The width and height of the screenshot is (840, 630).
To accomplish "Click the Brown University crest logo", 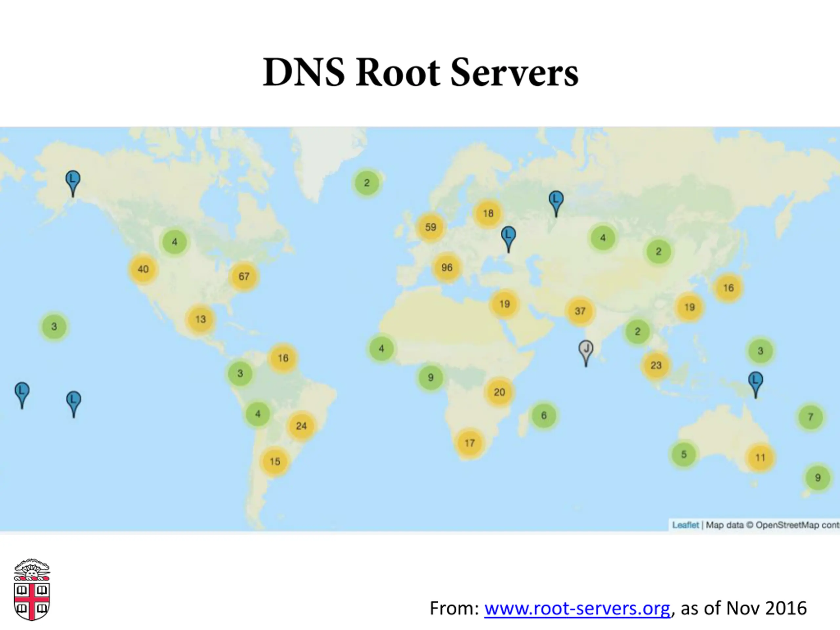I will coord(32,589).
